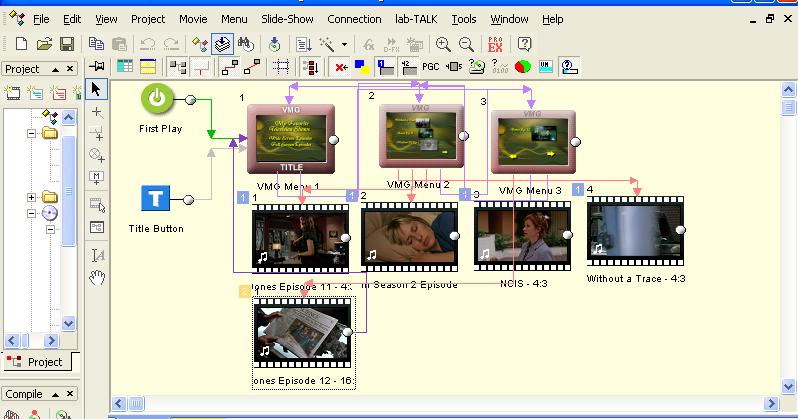This screenshot has width=798, height=419.
Task: Select the hand pan tool
Action: pyautogui.click(x=97, y=277)
